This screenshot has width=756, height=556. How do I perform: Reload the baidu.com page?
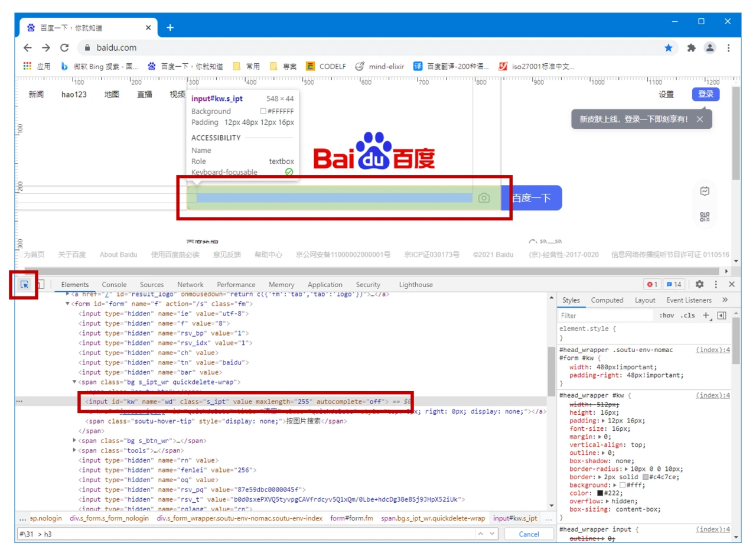(64, 48)
